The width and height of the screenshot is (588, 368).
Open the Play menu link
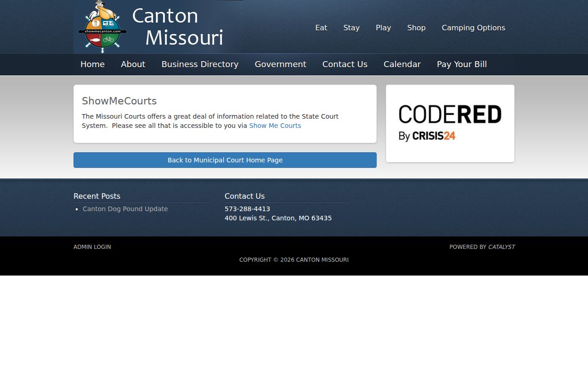pyautogui.click(x=383, y=28)
